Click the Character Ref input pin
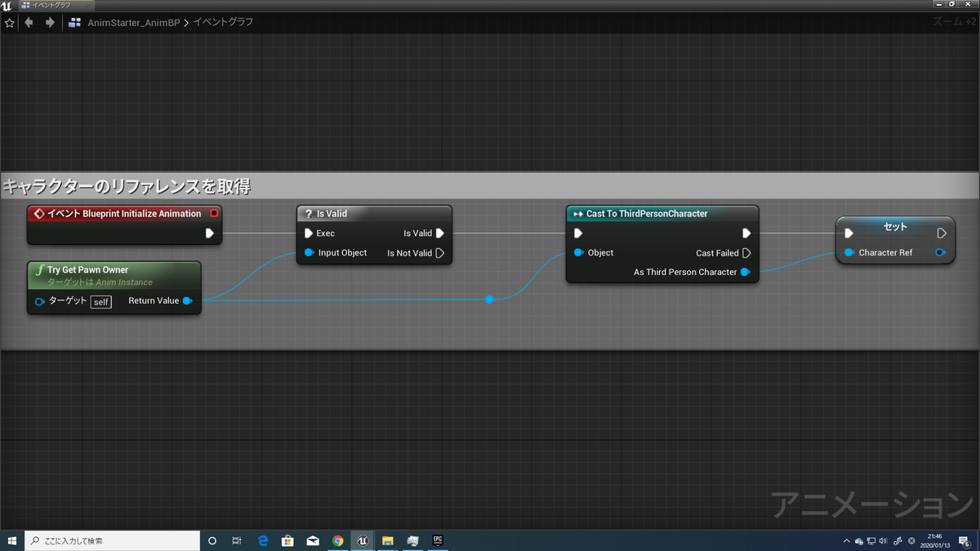The image size is (980, 551). (849, 253)
